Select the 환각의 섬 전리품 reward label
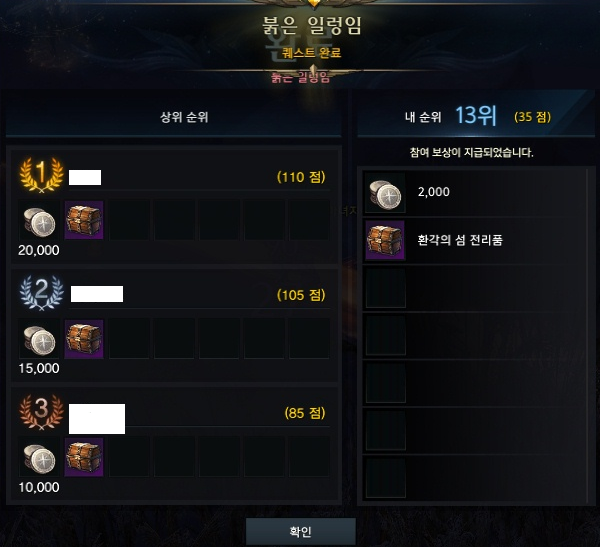The width and height of the screenshot is (600, 547). point(460,240)
